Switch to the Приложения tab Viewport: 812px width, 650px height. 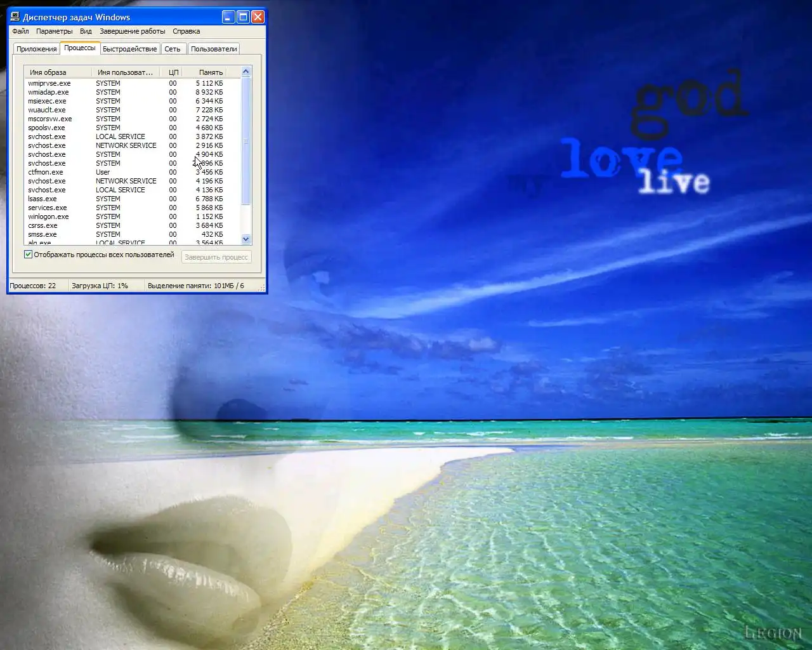click(x=37, y=49)
